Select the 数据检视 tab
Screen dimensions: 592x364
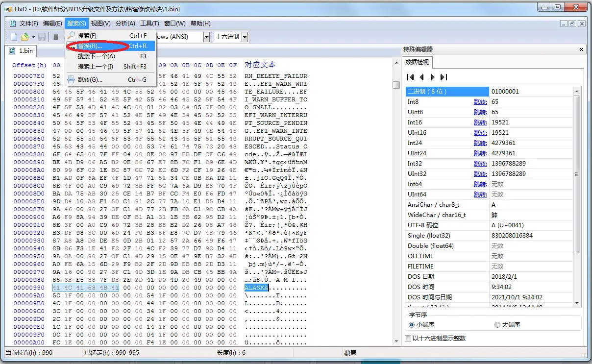[417, 62]
